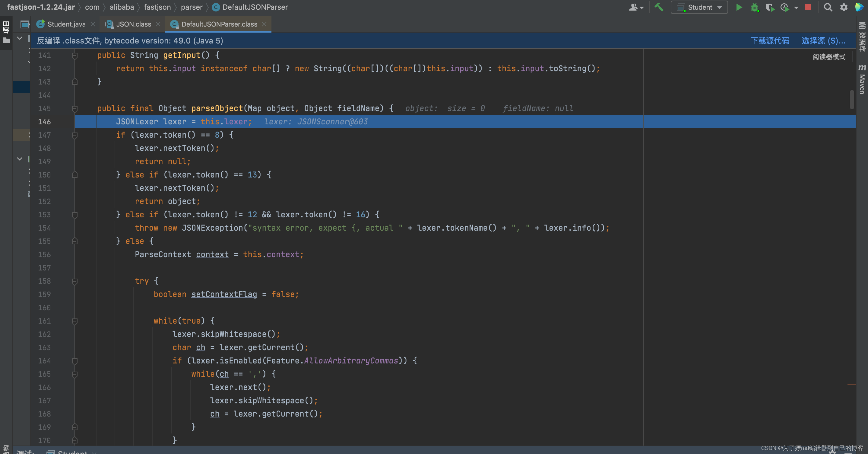Screen dimensions: 868x454
Task: Collapse while(ch == ',') fold at line 165
Action: click(75, 374)
